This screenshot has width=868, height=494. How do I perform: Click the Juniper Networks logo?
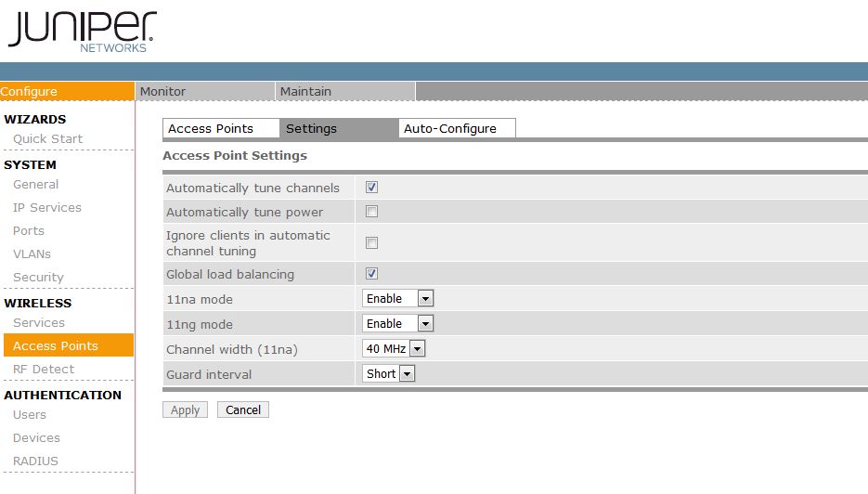point(83,32)
